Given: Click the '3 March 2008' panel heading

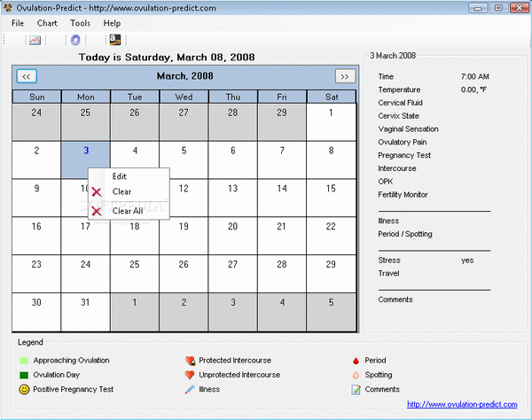Looking at the screenshot, I should click(393, 56).
